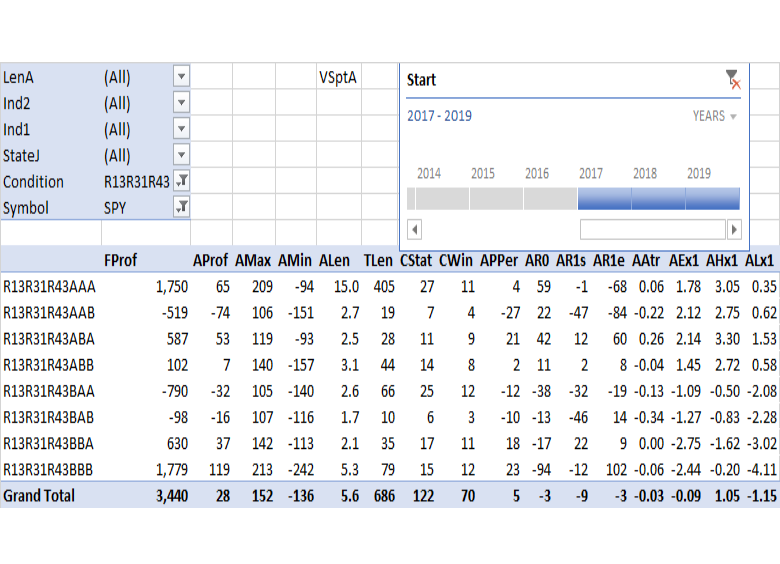Select ALen value 15.0 in first row
The height and width of the screenshot is (564, 780).
pos(346,287)
